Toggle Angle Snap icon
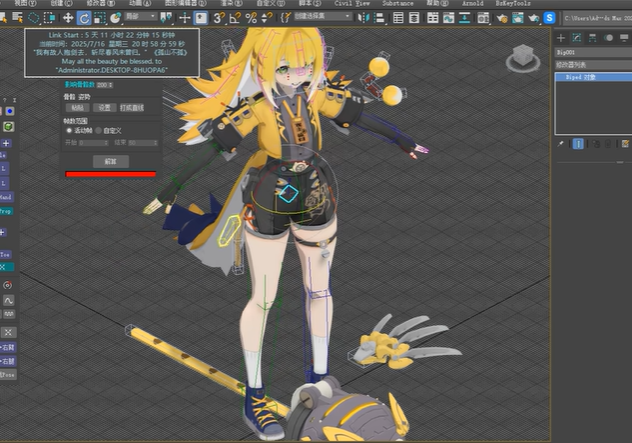 [x=235, y=18]
